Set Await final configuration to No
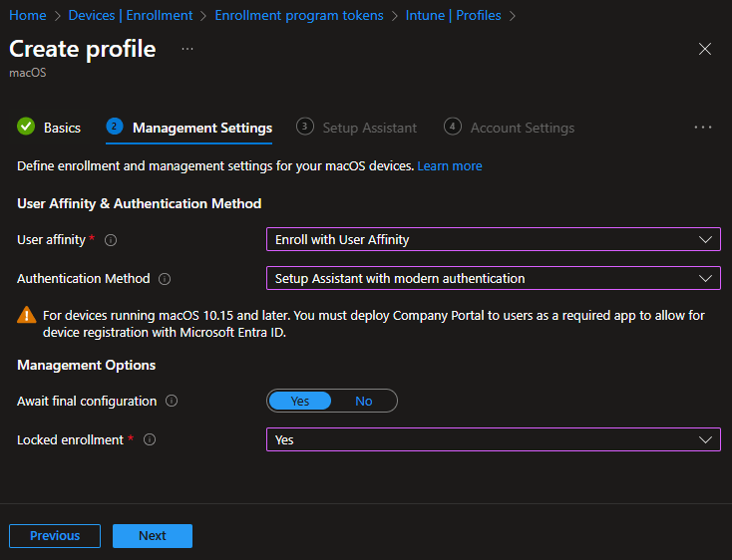This screenshot has height=560, width=732. 363,401
